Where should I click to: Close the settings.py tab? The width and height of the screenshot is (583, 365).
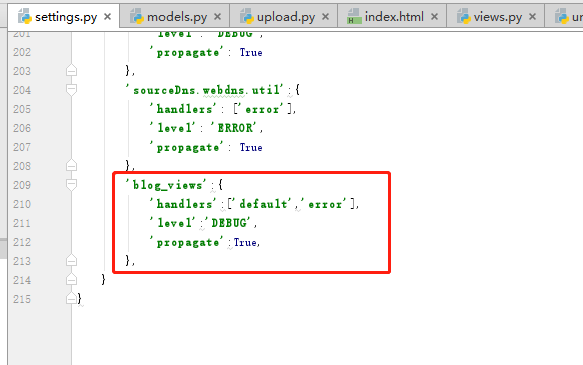(x=107, y=17)
